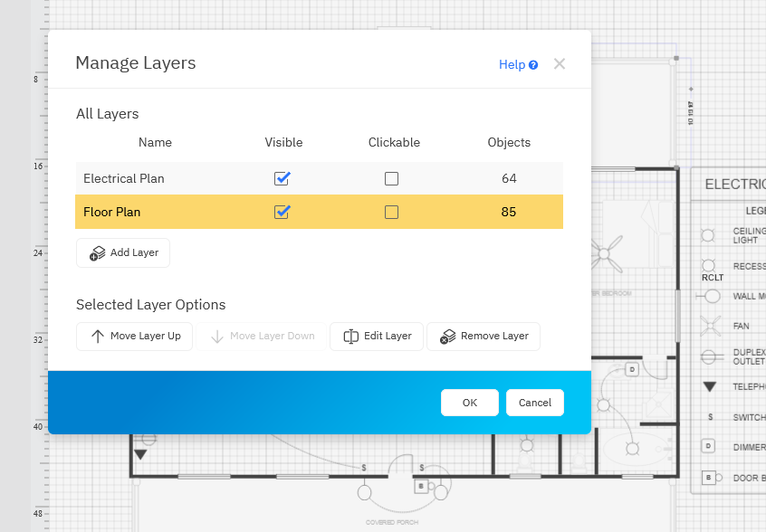Enable Clickable for Floor Plan layer
Image resolution: width=766 pixels, height=532 pixels.
pos(391,212)
